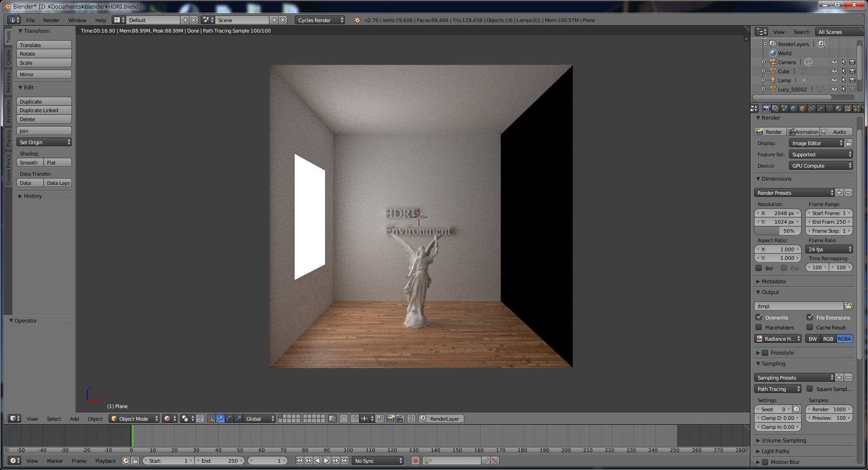
Task: Expand the Light Paths panel
Action: pyautogui.click(x=775, y=451)
